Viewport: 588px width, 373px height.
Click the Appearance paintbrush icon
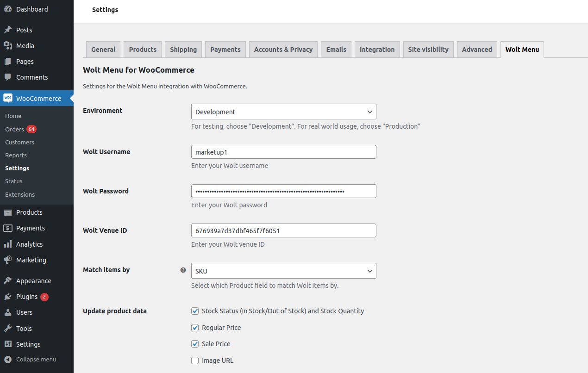(8, 281)
